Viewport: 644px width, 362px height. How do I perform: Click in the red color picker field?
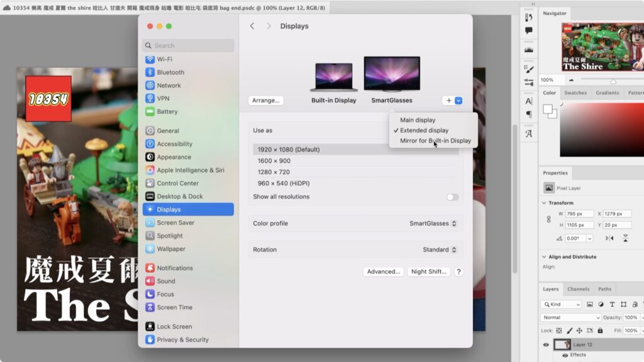(602, 130)
